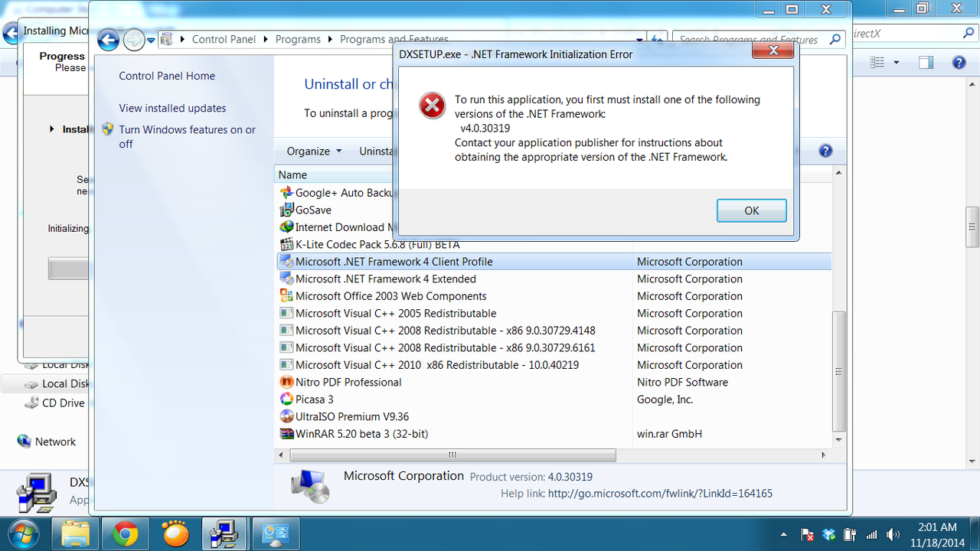Screen dimensions: 980x551
Task: Click the Dropbox icon in the system tray
Action: pos(828,534)
